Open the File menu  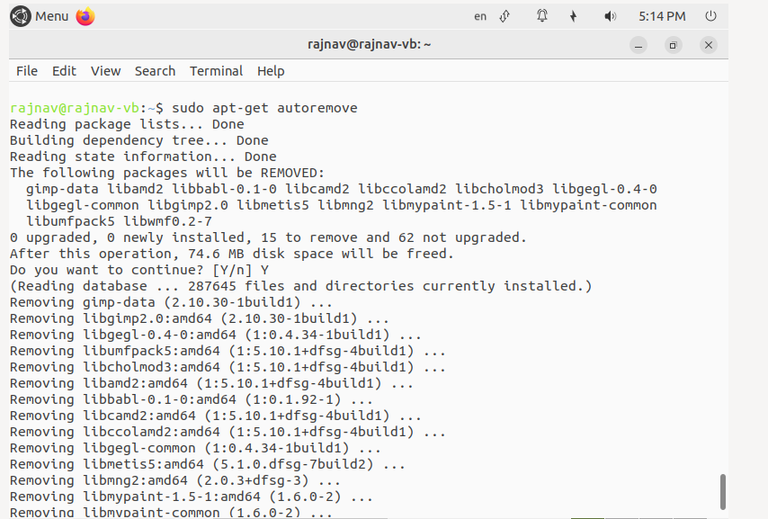[x=26, y=71]
